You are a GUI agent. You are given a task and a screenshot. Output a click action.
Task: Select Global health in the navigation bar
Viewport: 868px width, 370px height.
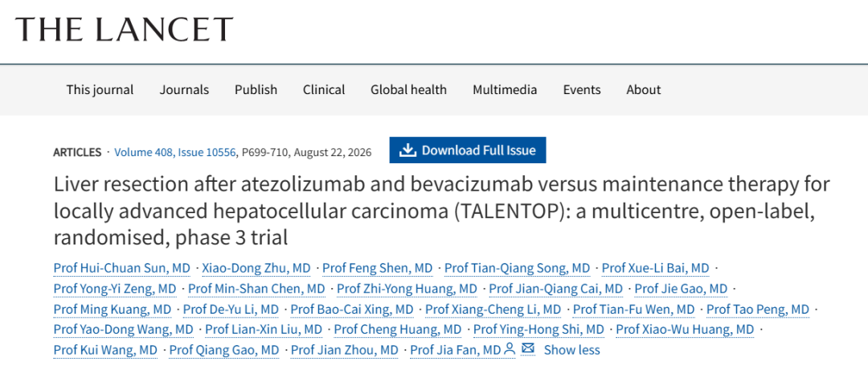click(x=408, y=90)
